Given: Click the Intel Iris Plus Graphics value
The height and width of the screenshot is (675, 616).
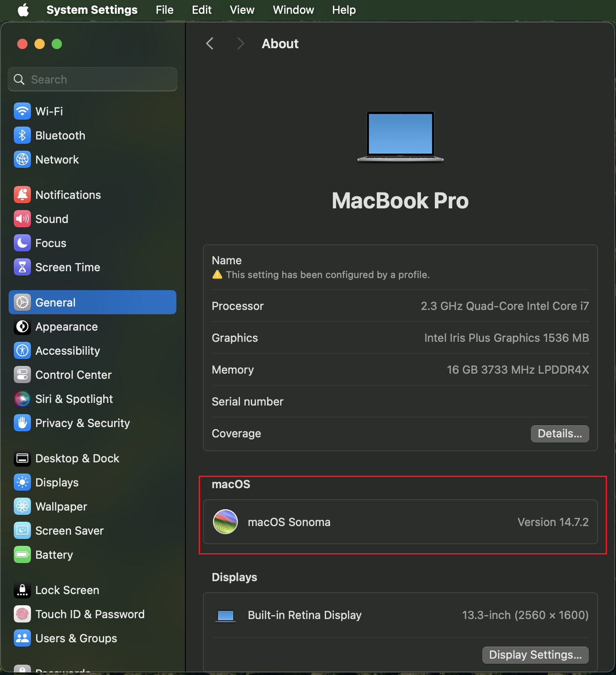Looking at the screenshot, I should [506, 338].
